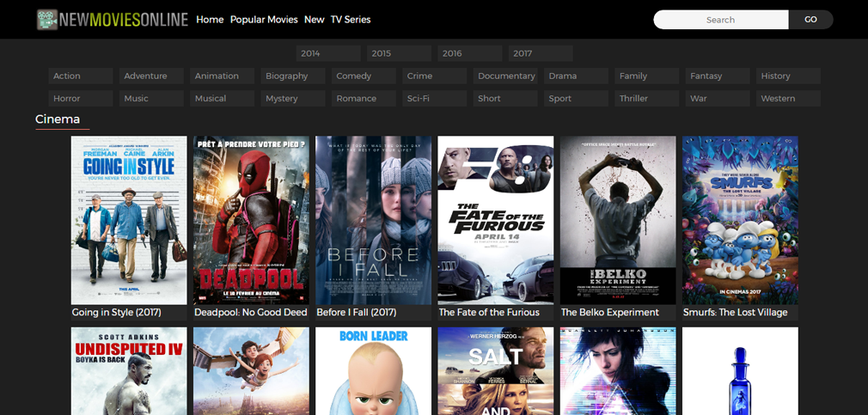Click the Deadpool: No Good Deed title

251,313
